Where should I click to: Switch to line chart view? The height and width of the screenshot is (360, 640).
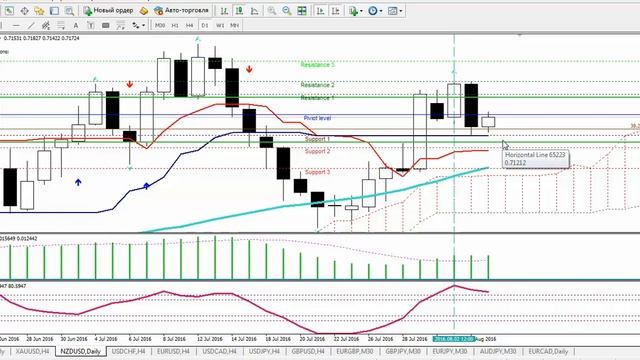[x=254, y=11]
